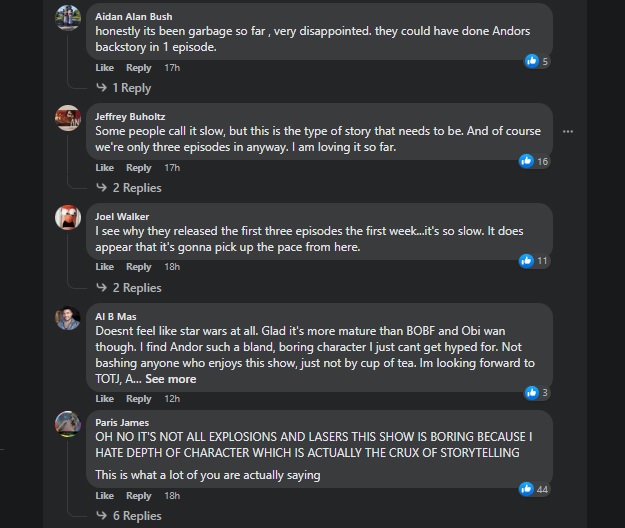Open Aidan Alan Bush's profile picture
The width and height of the screenshot is (625, 528).
[68, 17]
